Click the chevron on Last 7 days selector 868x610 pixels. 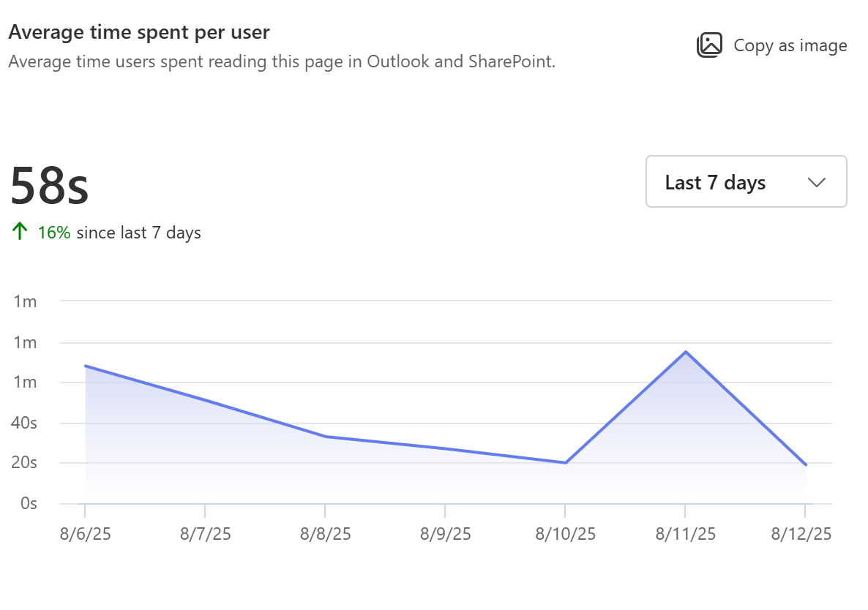pyautogui.click(x=818, y=182)
